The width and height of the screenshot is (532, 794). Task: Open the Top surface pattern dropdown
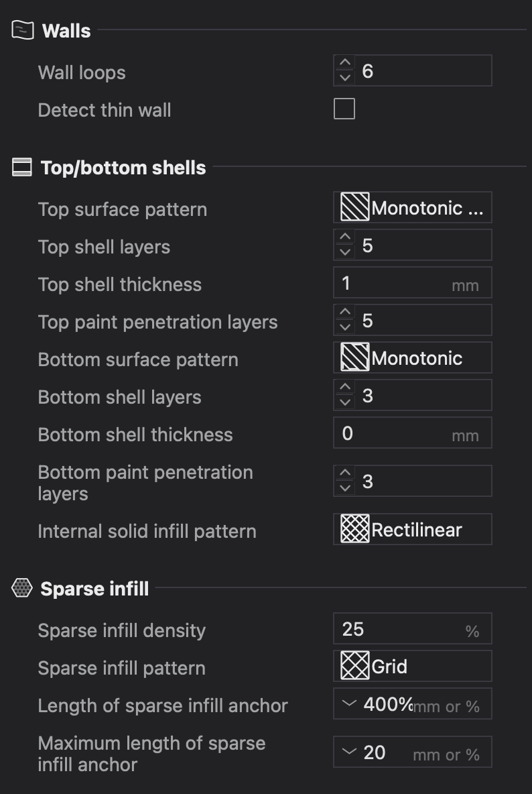click(413, 207)
